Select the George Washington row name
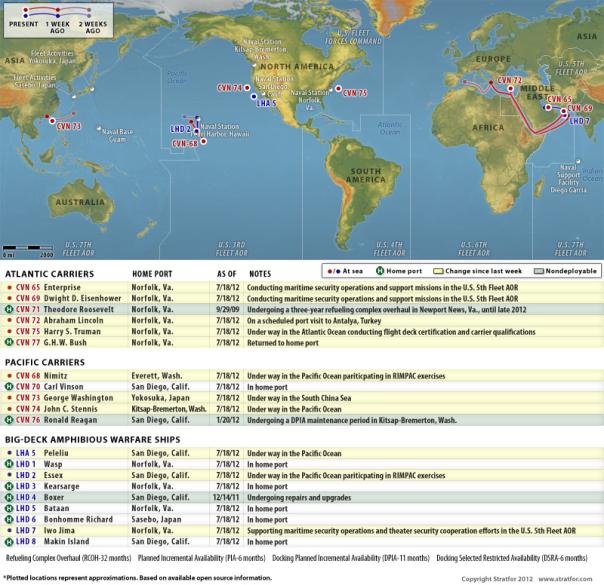 [x=79, y=398]
